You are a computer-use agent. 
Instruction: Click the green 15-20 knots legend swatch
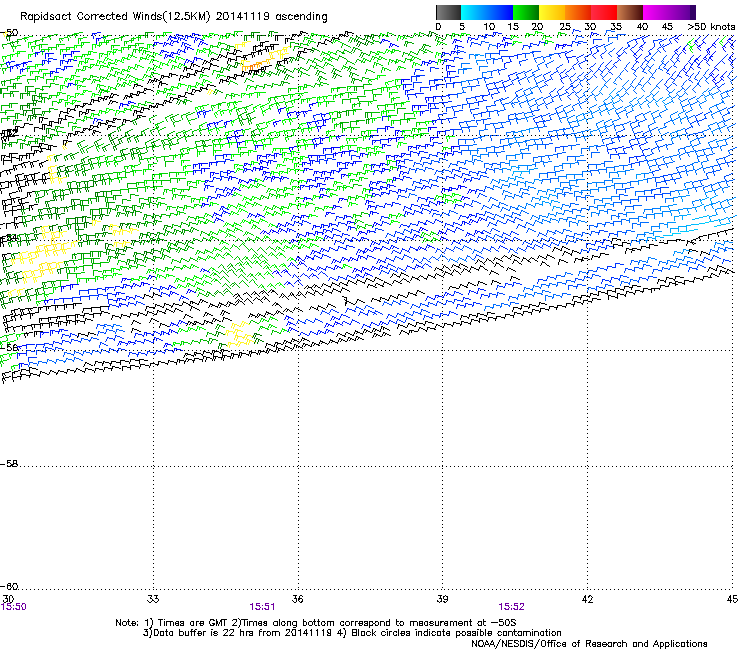[x=526, y=12]
